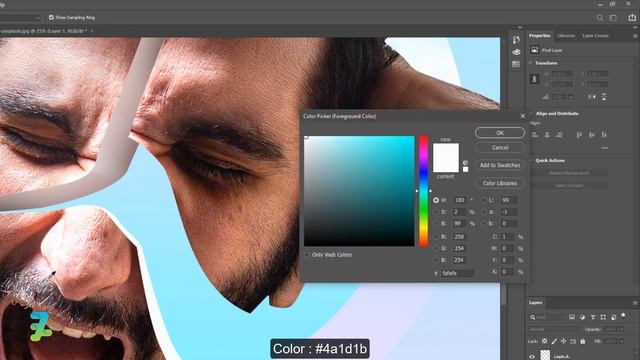640x360 pixels.
Task: Collapse the Align and Distribute section
Action: point(531,113)
